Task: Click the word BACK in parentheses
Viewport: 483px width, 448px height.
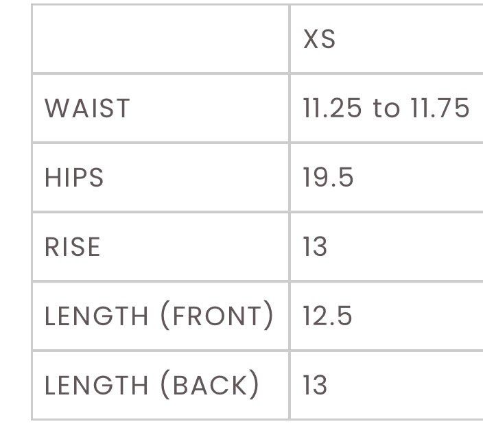Action: (210, 385)
